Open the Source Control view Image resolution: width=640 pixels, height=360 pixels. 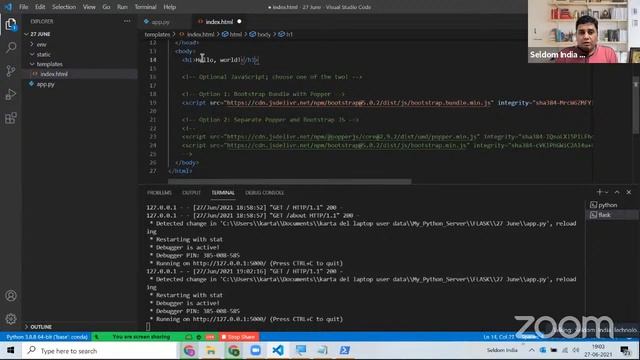11,71
